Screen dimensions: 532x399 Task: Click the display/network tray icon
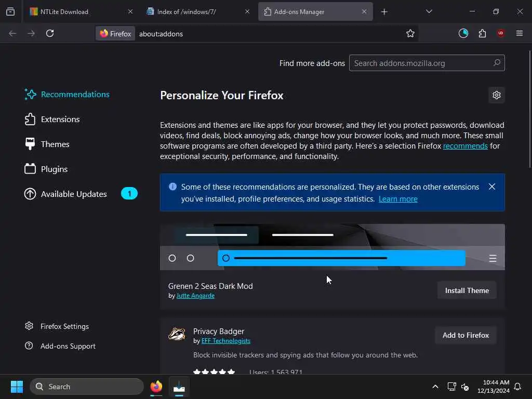pos(451,387)
